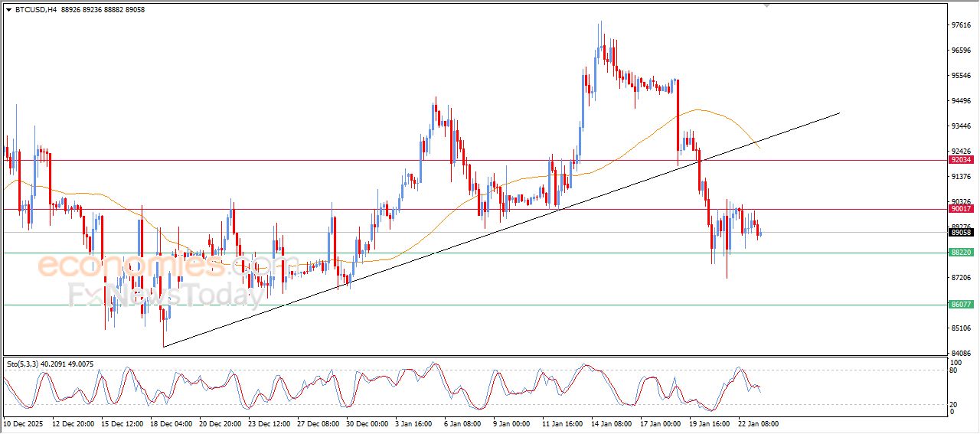Select the red 92034 price level tag
980x434 pixels.
pyautogui.click(x=960, y=160)
